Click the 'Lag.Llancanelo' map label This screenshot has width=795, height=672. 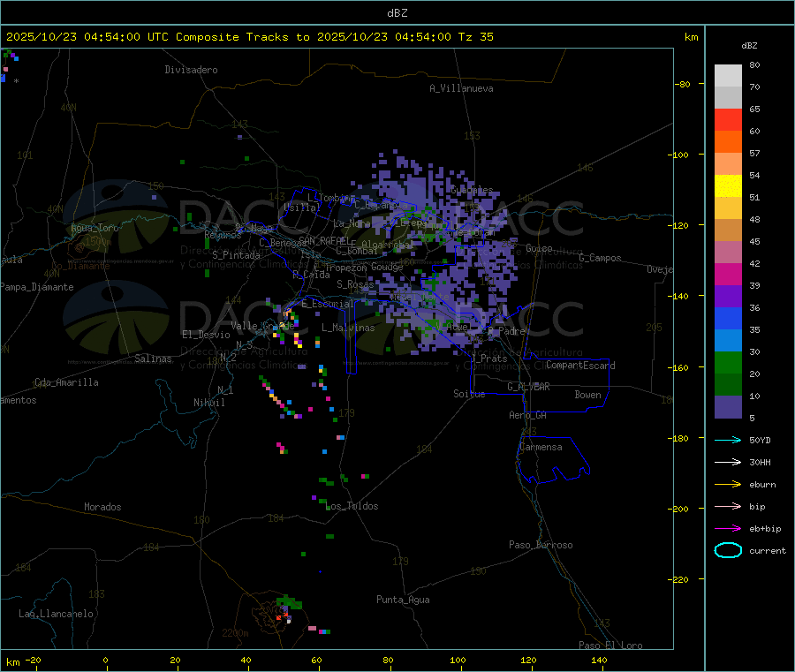pos(57,614)
